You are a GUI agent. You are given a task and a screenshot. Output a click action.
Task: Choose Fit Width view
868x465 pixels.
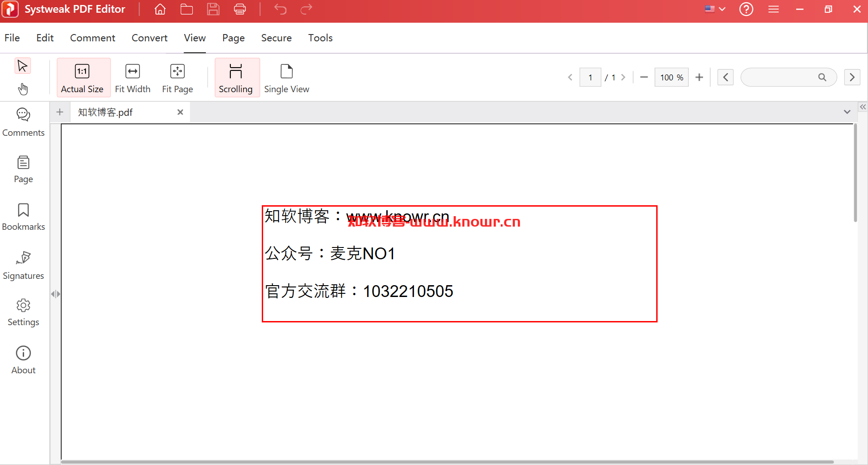(x=133, y=78)
